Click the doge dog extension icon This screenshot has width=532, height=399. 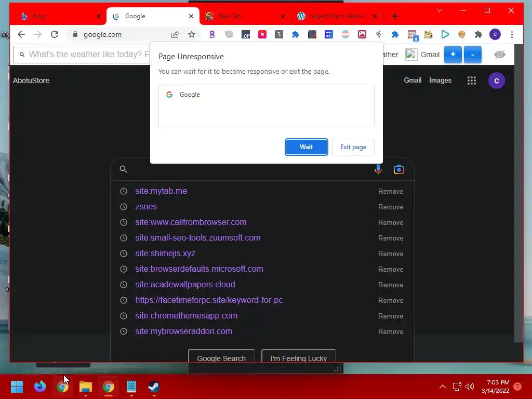point(429,34)
